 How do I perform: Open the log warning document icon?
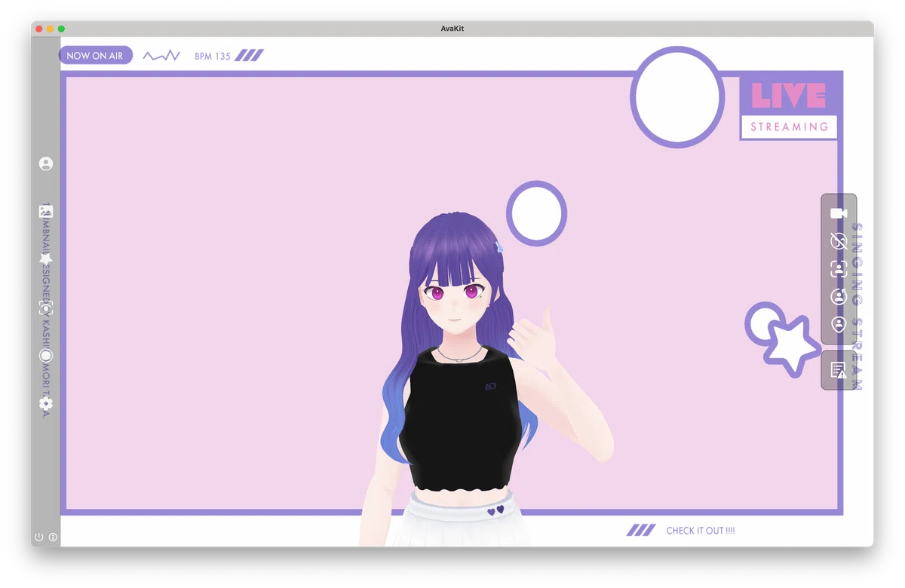click(x=839, y=370)
